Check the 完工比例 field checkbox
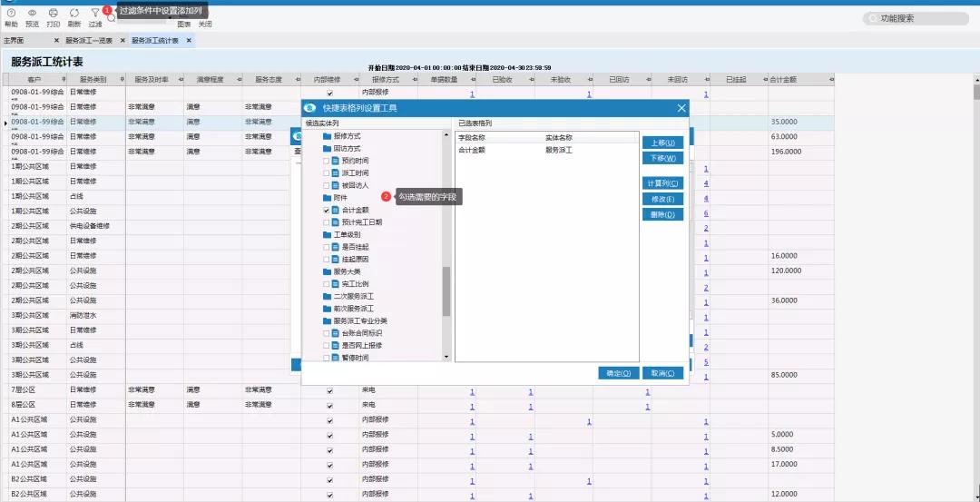Screen dimensions: 980x502 click(327, 284)
